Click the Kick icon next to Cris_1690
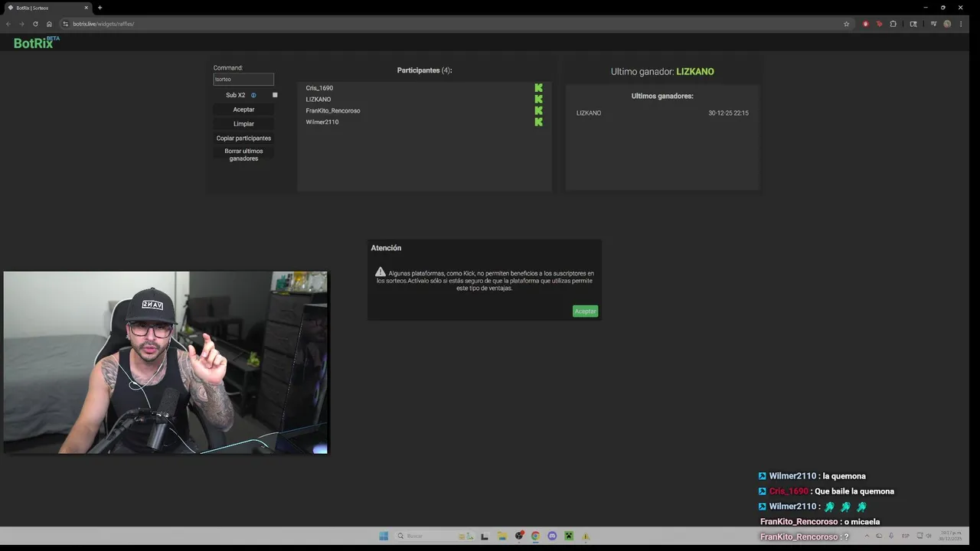980x551 pixels. (x=538, y=88)
